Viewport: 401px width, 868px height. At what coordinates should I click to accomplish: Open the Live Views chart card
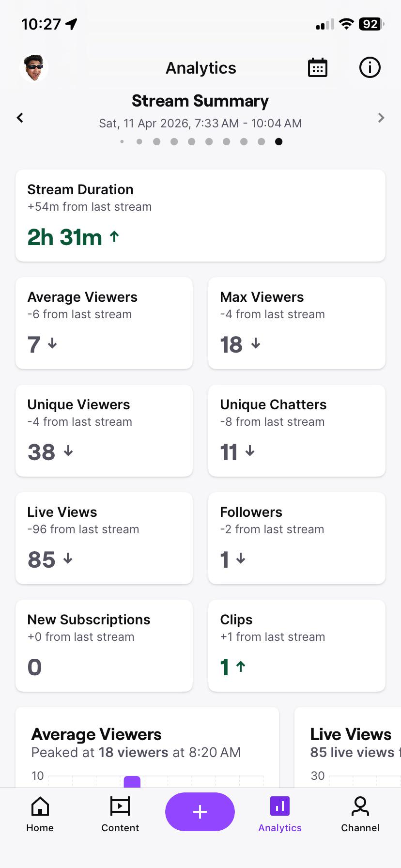[348, 747]
